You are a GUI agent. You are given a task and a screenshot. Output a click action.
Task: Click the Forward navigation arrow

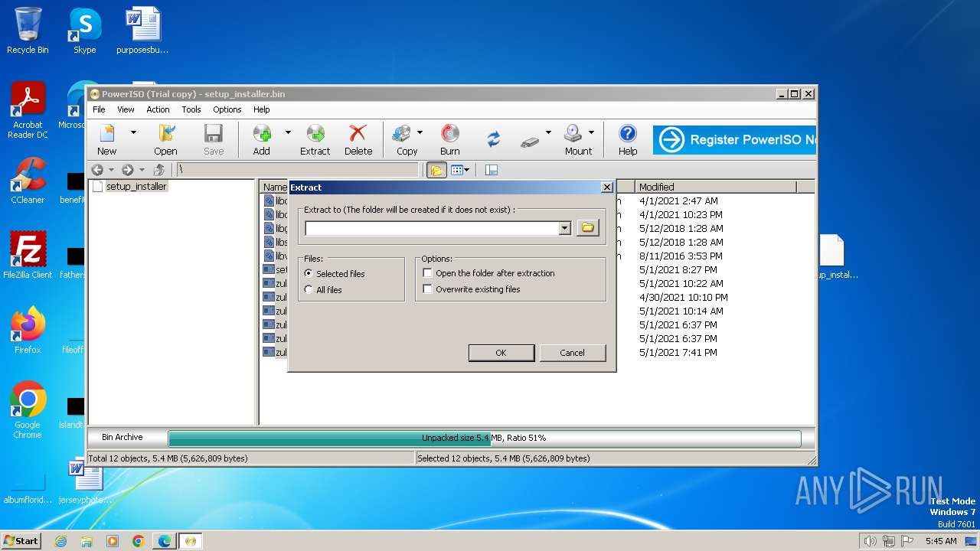(x=128, y=170)
